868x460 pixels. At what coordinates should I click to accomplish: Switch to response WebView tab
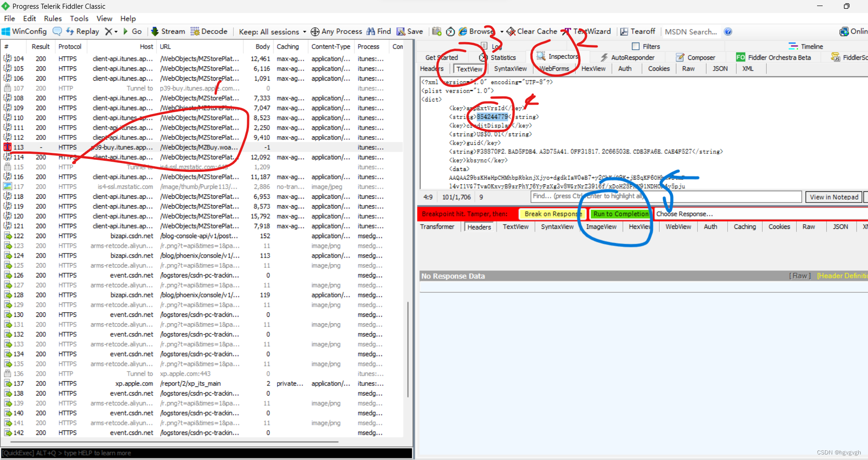tap(678, 227)
